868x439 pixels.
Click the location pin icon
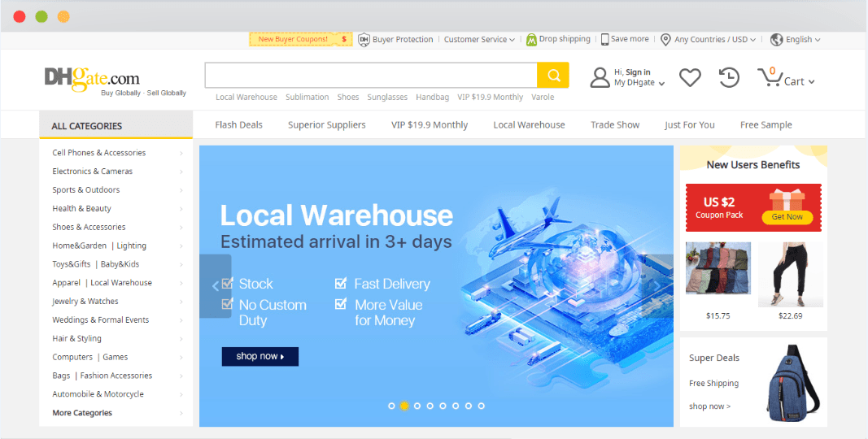coord(665,39)
